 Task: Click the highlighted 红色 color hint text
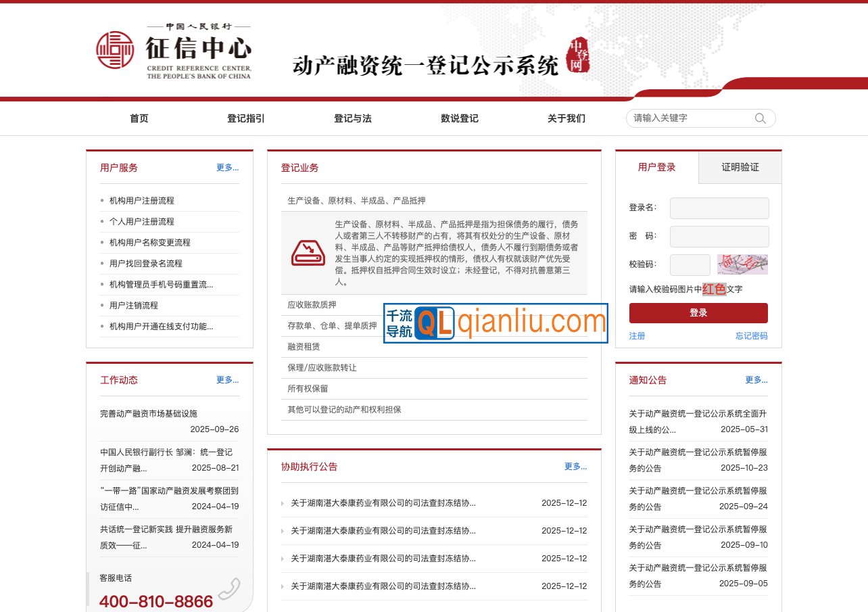(713, 289)
